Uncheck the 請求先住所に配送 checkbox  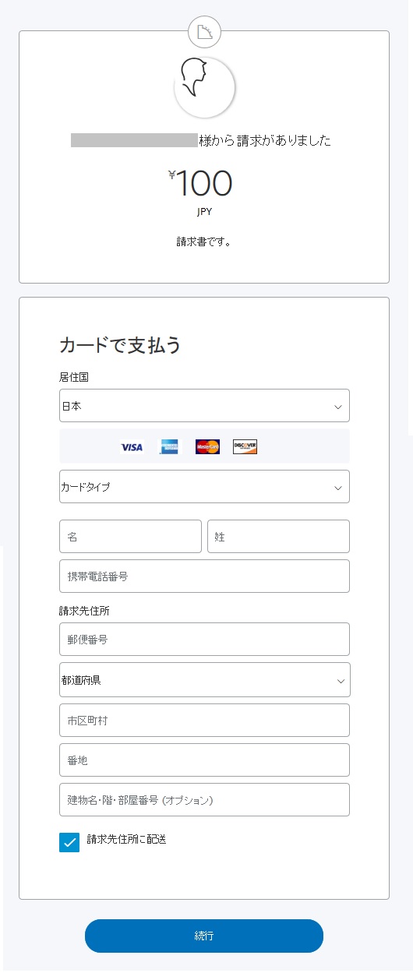coord(69,842)
